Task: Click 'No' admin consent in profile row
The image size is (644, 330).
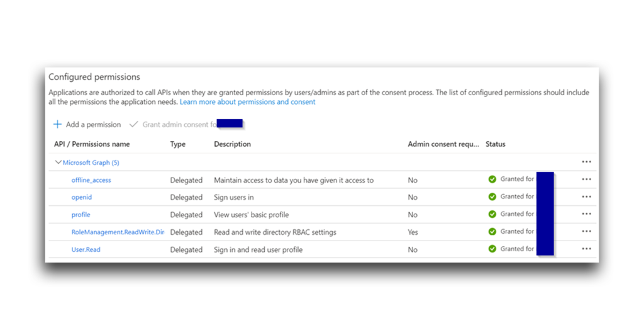Action: (413, 215)
